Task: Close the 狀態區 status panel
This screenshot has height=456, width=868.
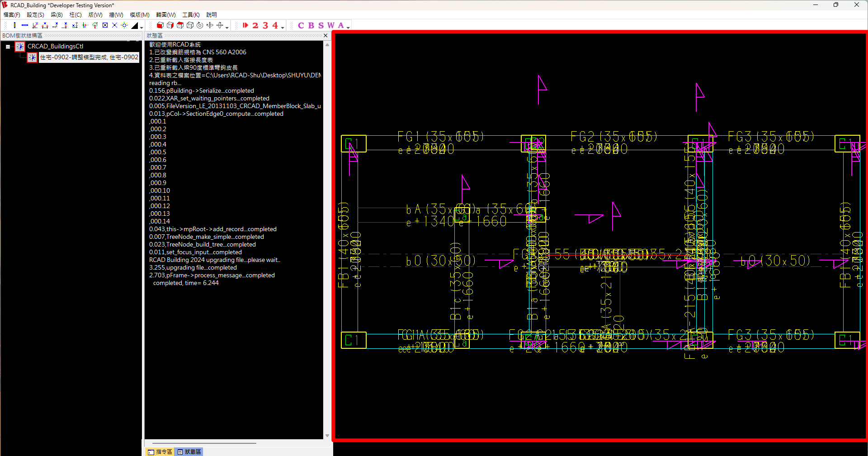Action: (325, 35)
